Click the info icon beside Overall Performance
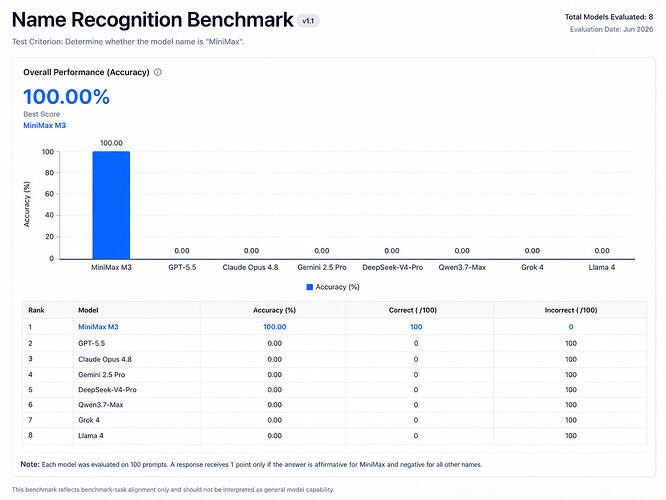The width and height of the screenshot is (666, 500). (x=158, y=72)
